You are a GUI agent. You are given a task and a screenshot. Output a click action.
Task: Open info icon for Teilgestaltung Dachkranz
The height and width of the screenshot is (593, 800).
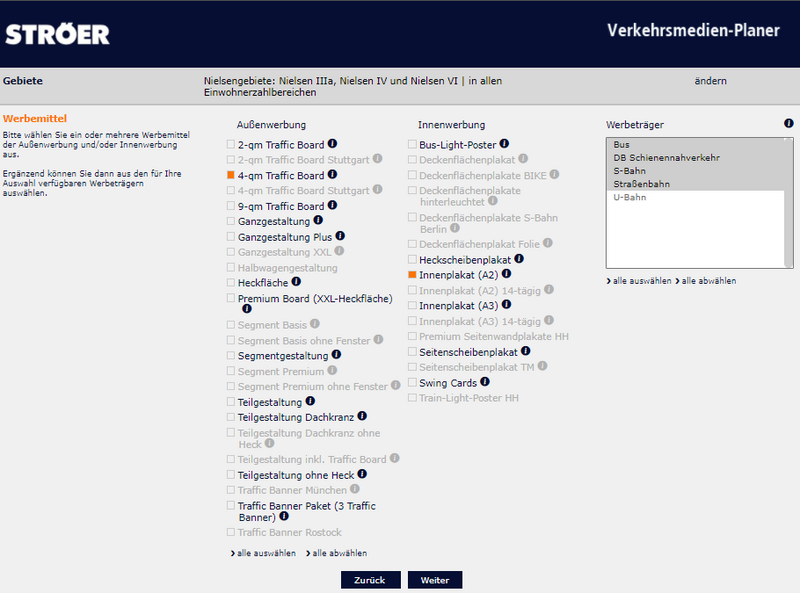(362, 416)
